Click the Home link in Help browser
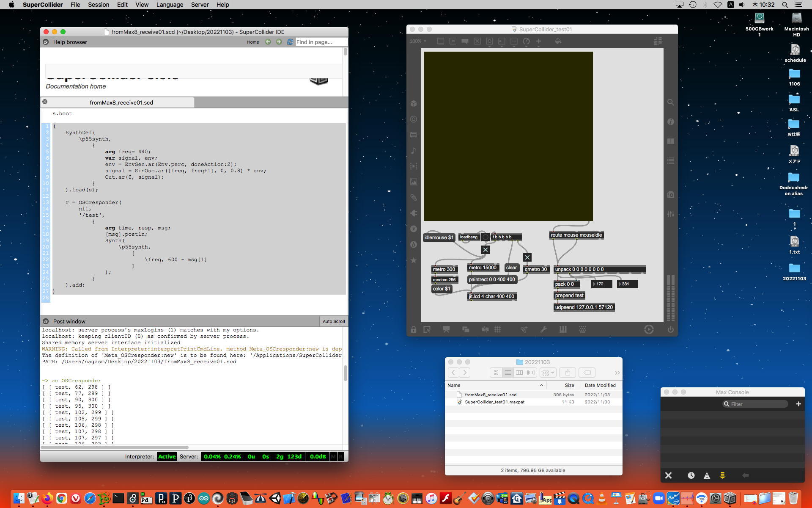812x508 pixels. tap(253, 42)
